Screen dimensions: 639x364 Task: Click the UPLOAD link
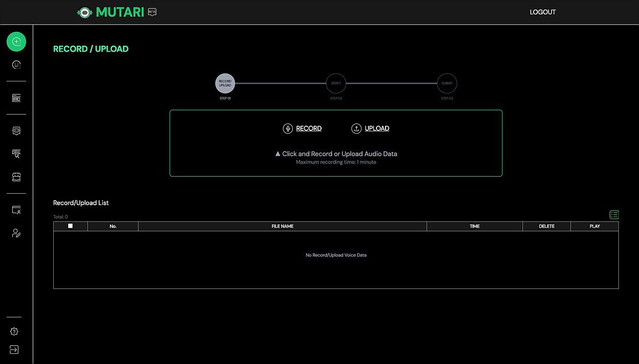(x=371, y=128)
